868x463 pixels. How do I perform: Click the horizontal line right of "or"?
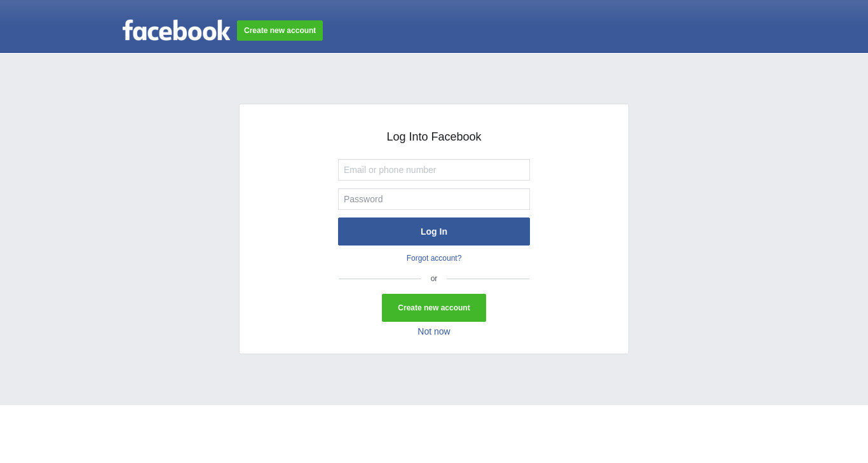[488, 279]
